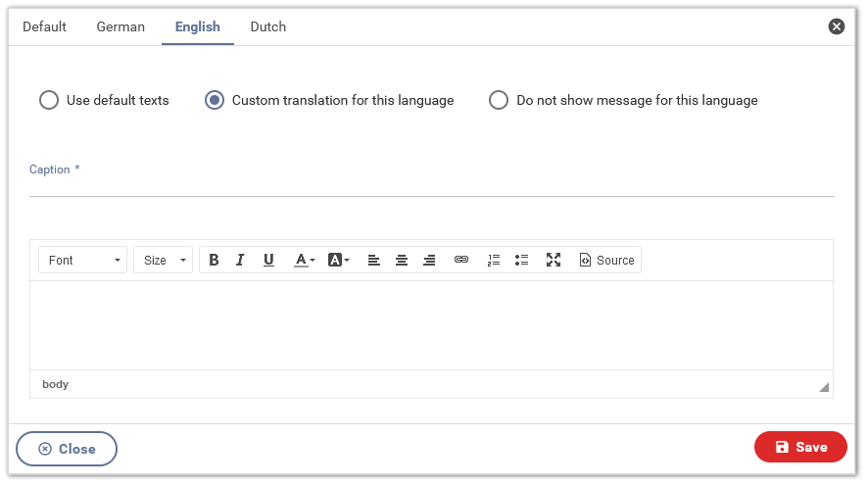Insert a numbered list
The height and width of the screenshot is (486, 868).
(494, 261)
